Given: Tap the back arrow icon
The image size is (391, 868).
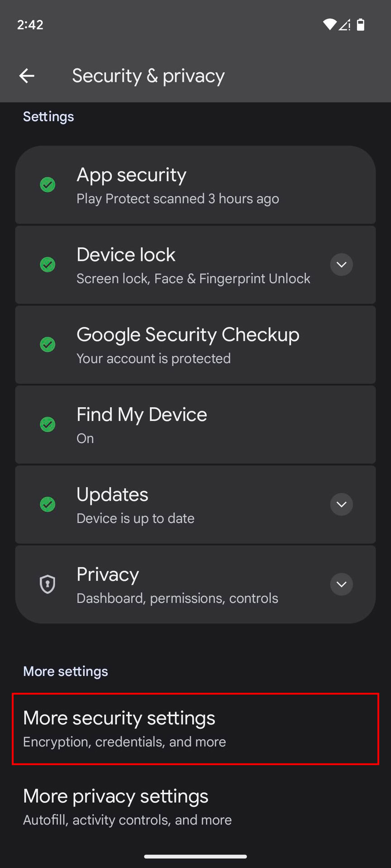Looking at the screenshot, I should click(x=27, y=76).
